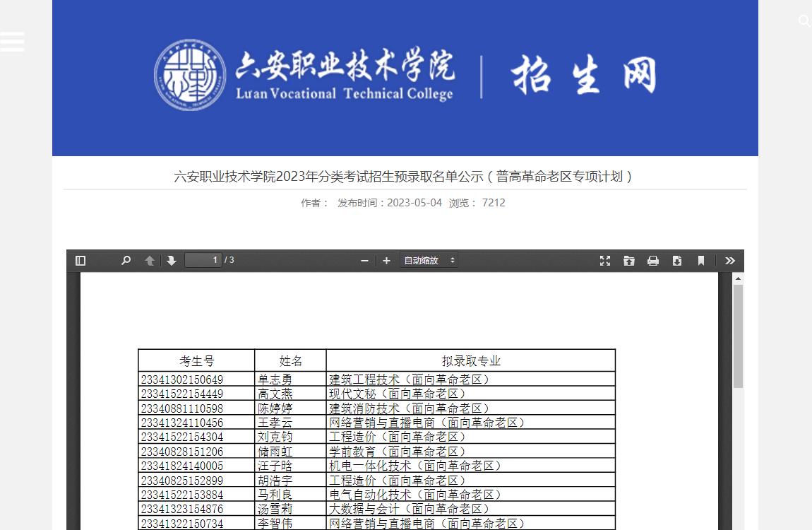Click the college logo emblem
The width and height of the screenshot is (812, 530).
coord(190,75)
